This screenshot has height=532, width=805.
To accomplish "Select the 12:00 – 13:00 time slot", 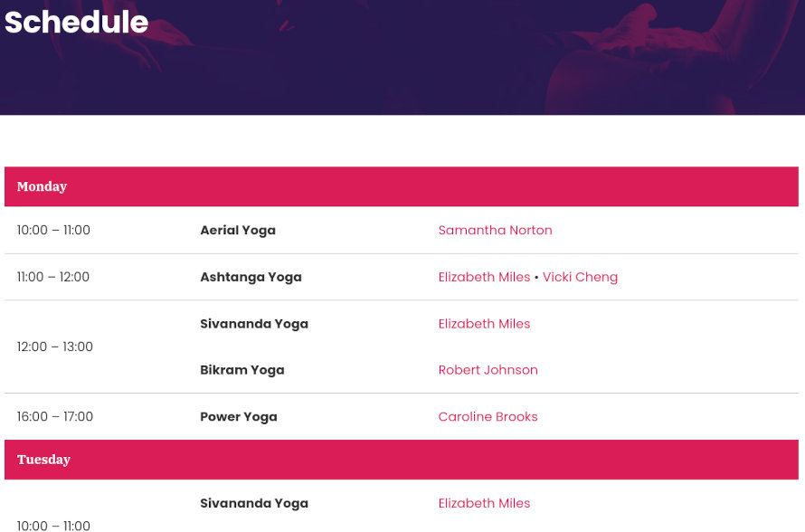I will (55, 347).
